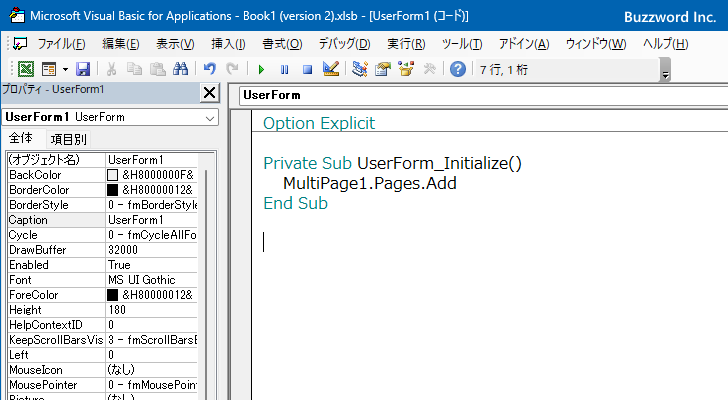The image size is (728, 400).
Task: Open the Object Browser icon
Action: point(406,69)
